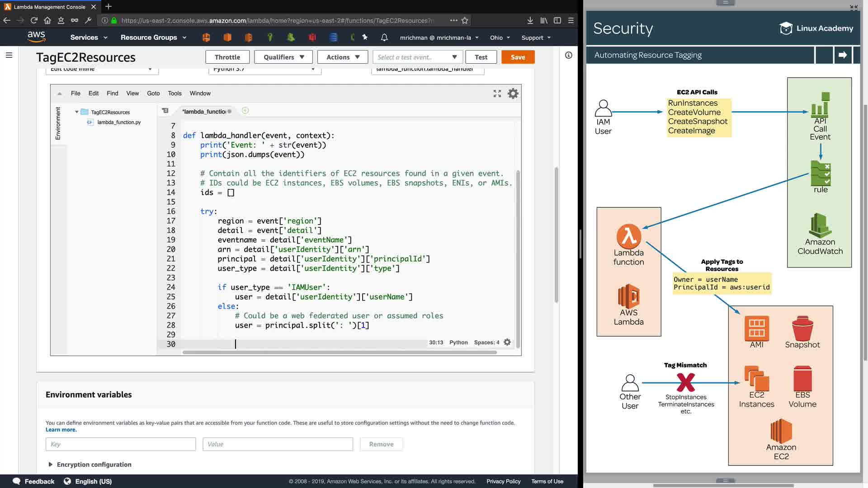Click the AWS pin shortcuts icon
Image resolution: width=868 pixels, height=488 pixels.
point(365,38)
